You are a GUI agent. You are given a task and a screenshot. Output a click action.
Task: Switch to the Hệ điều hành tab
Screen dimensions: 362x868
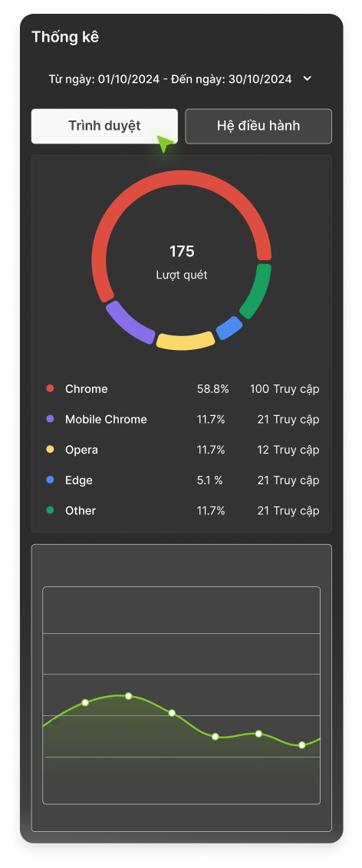tap(258, 126)
